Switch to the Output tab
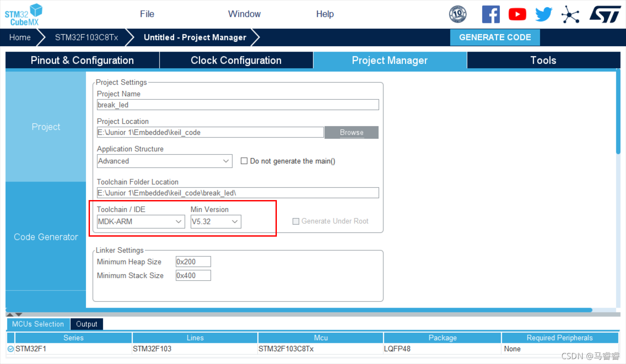This screenshot has height=364, width=626. click(86, 324)
